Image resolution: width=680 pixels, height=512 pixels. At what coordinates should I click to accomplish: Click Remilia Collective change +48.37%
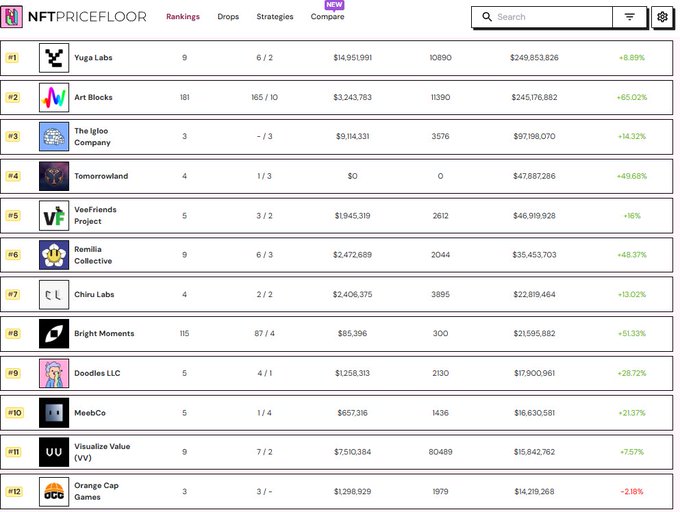pyautogui.click(x=632, y=255)
